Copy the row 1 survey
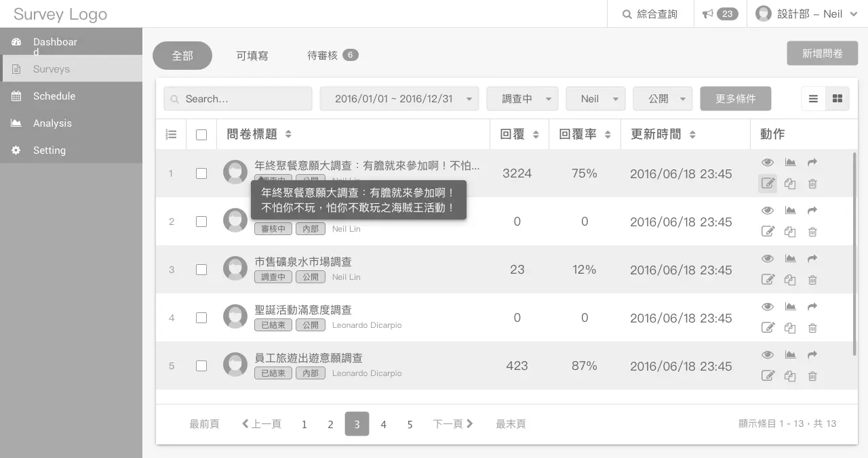868x458 pixels. pos(790,184)
